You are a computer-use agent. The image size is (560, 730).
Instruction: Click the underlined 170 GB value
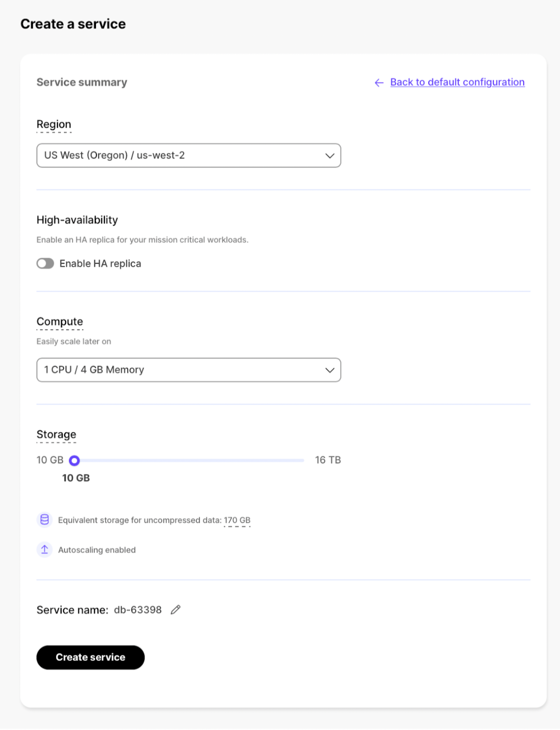coord(237,520)
